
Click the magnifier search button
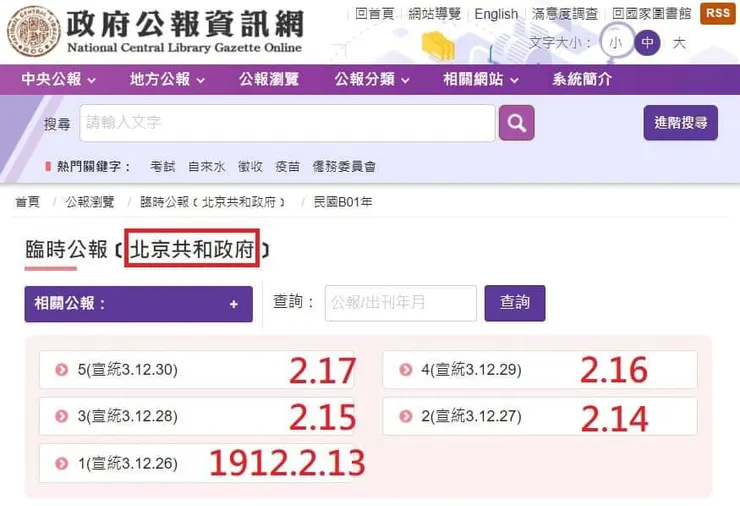pos(517,123)
